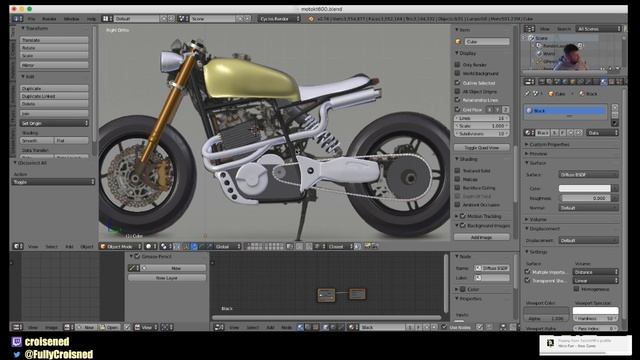Open the All Scenes outliner dropdown
Image resolution: width=640 pixels, height=360 pixels.
tap(598, 29)
